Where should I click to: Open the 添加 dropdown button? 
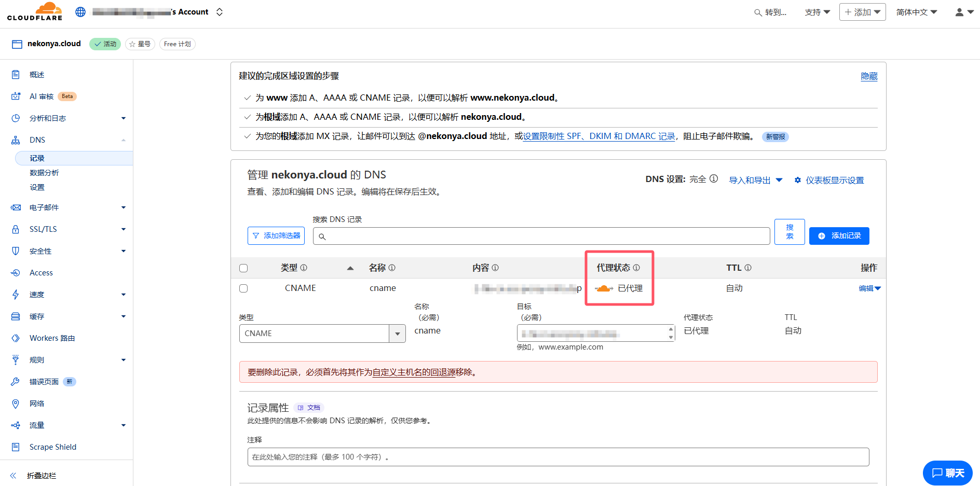click(x=863, y=12)
